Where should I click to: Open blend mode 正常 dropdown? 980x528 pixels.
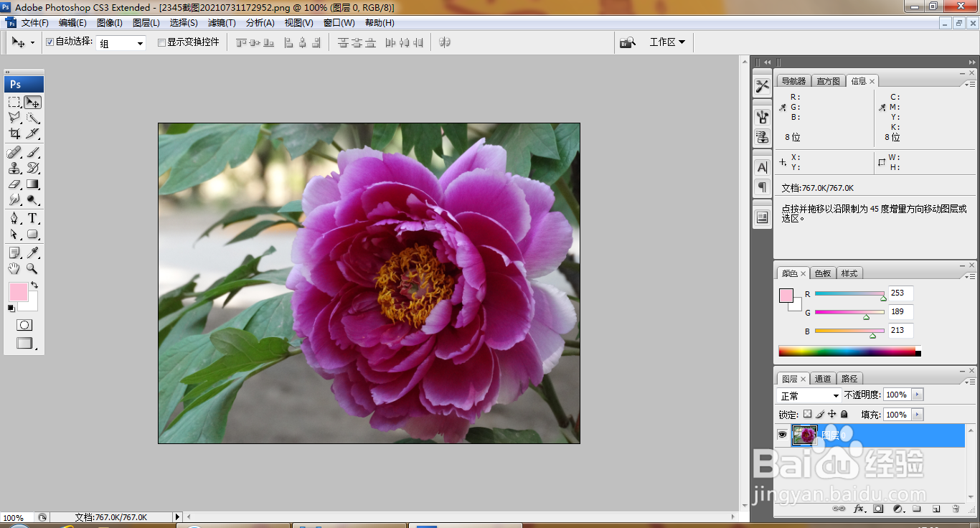(x=809, y=395)
